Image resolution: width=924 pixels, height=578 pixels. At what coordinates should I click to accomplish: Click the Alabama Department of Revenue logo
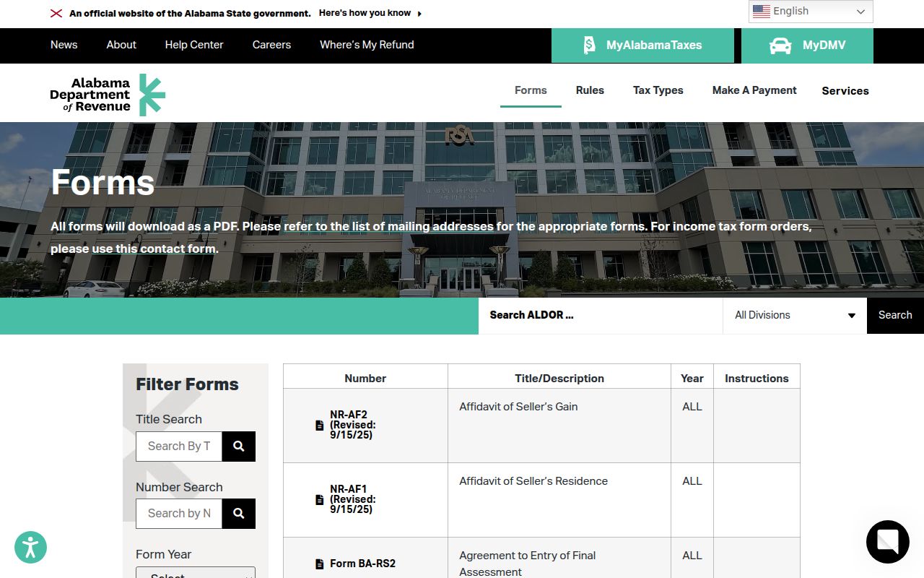[108, 95]
